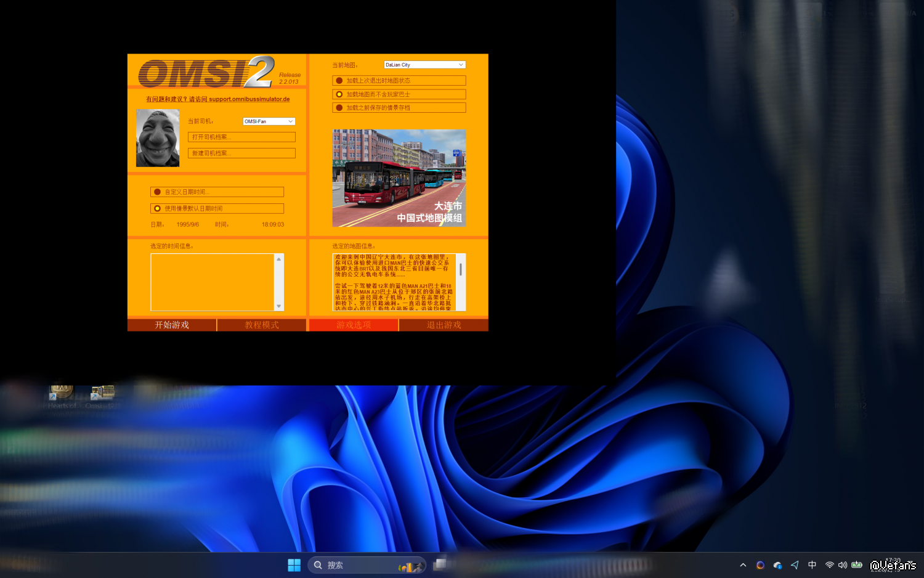Open Wi-Fi network tray icon
The image size is (924, 578).
pos(830,565)
